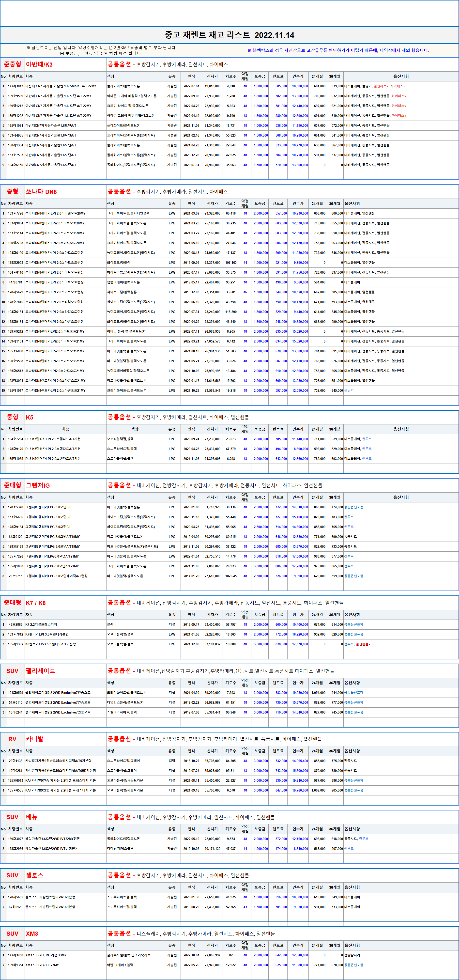Select the "팰리세이드" section heading

click(x=40, y=671)
